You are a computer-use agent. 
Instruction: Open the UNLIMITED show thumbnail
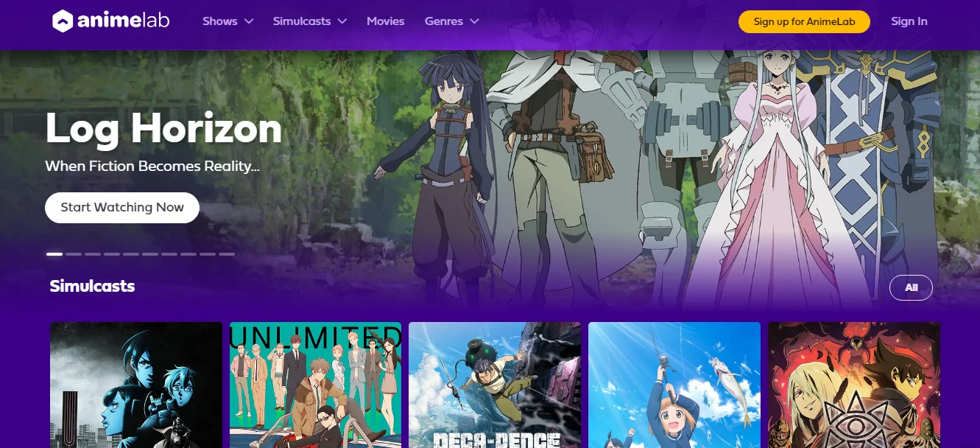[x=315, y=385]
